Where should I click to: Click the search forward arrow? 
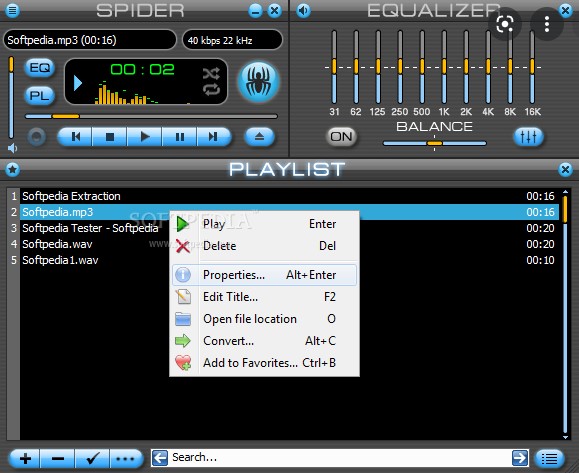[520, 458]
